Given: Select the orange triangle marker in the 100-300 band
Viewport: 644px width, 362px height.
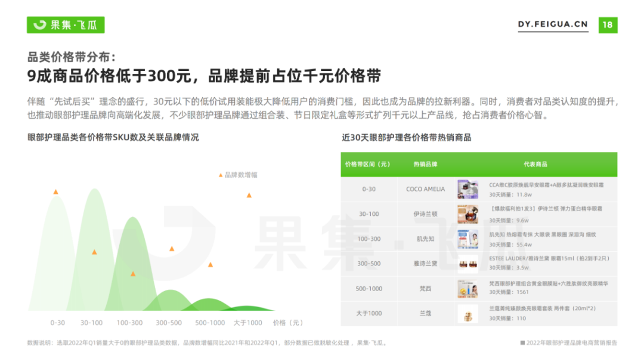Looking at the screenshot, I should click(133, 274).
